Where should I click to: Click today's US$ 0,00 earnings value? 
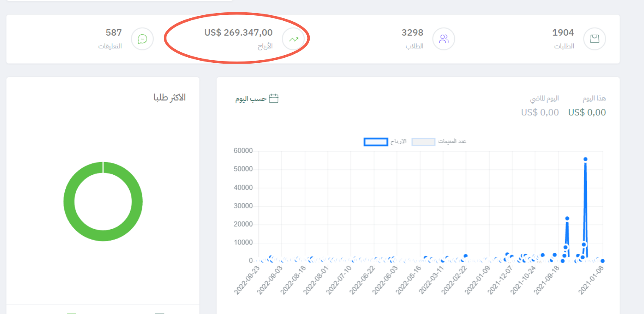[587, 112]
